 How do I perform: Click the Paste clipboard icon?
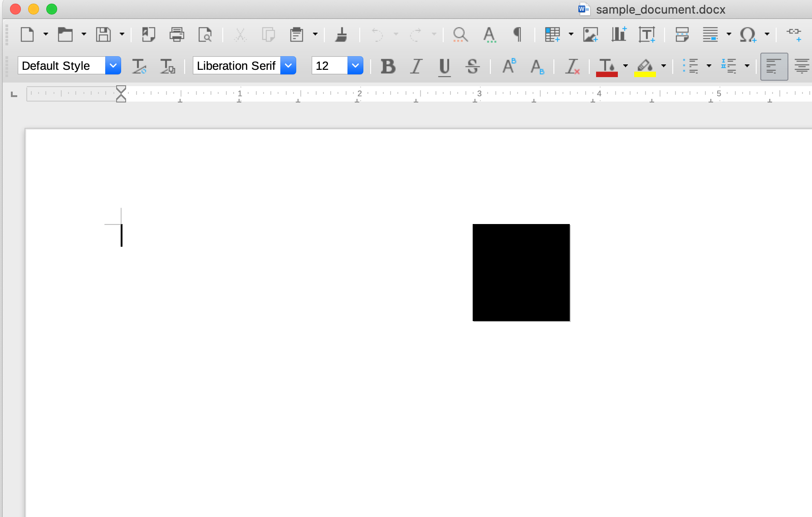coord(297,34)
